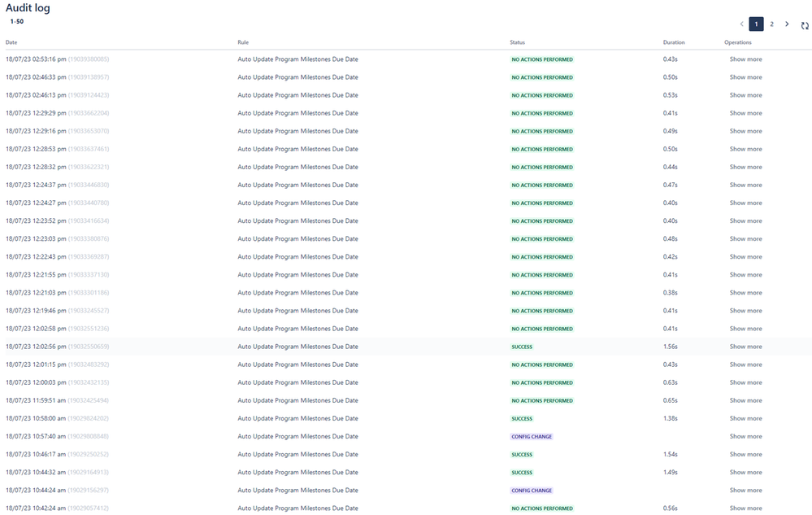This screenshot has width=812, height=515.
Task: Expand details of the 02:46:13 pm entry
Action: 745,95
